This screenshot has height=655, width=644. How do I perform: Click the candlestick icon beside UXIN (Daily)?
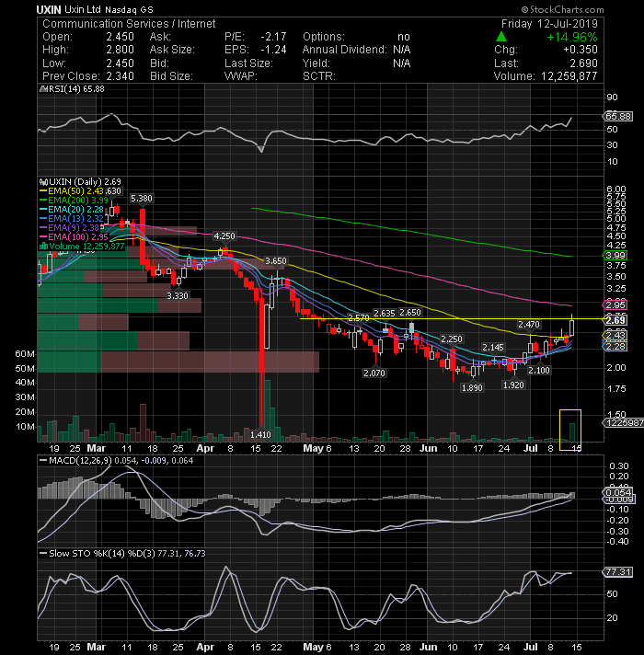pyautogui.click(x=43, y=182)
